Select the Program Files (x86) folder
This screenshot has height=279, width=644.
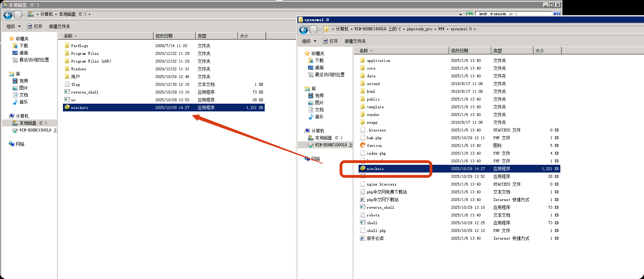tap(91, 61)
